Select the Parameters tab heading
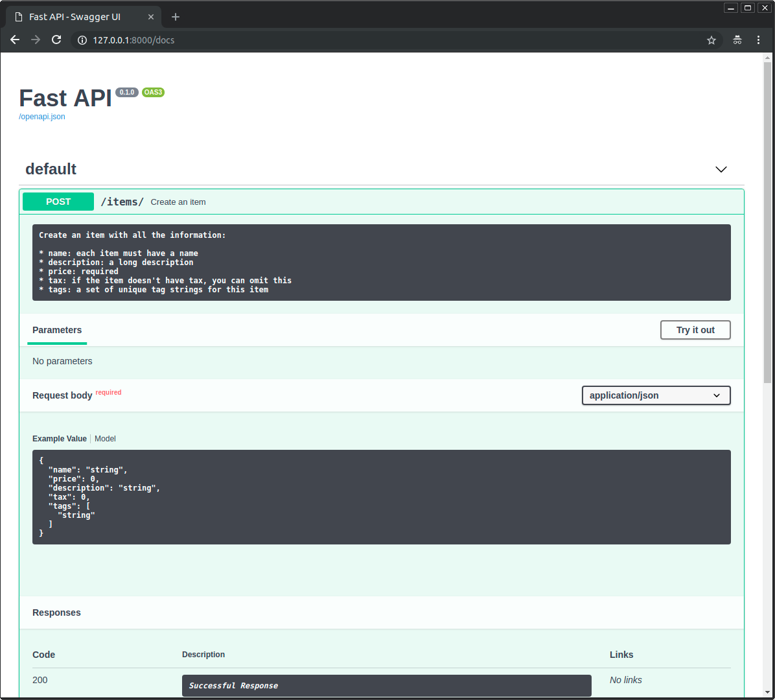This screenshot has width=775, height=700. [x=57, y=330]
